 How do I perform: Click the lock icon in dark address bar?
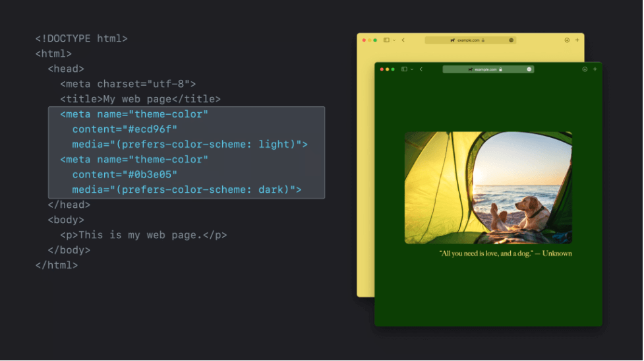coord(501,69)
